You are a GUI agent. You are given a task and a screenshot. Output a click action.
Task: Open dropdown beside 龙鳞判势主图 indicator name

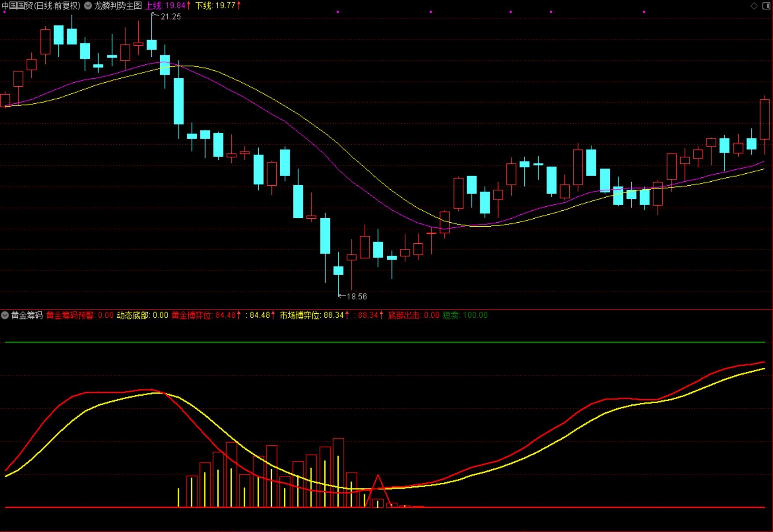88,6
